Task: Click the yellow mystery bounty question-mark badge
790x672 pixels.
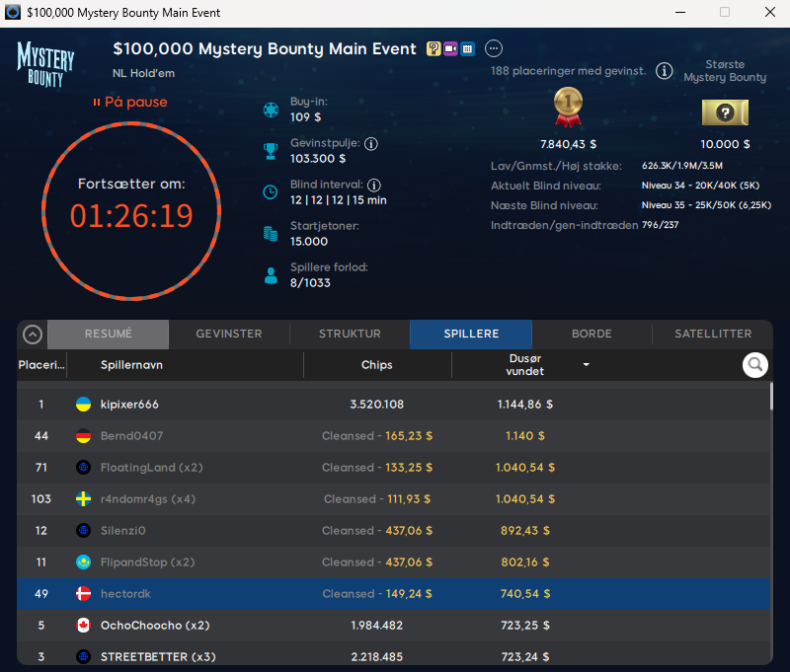Action: coord(434,48)
